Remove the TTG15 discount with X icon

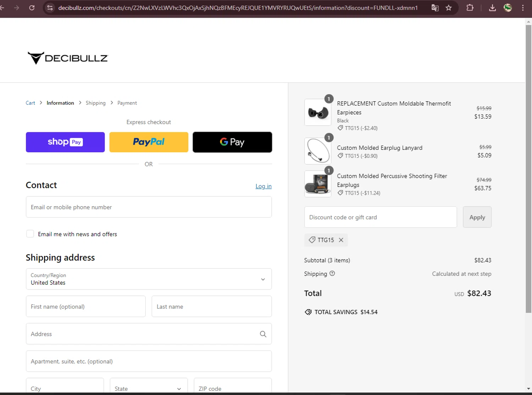click(341, 240)
